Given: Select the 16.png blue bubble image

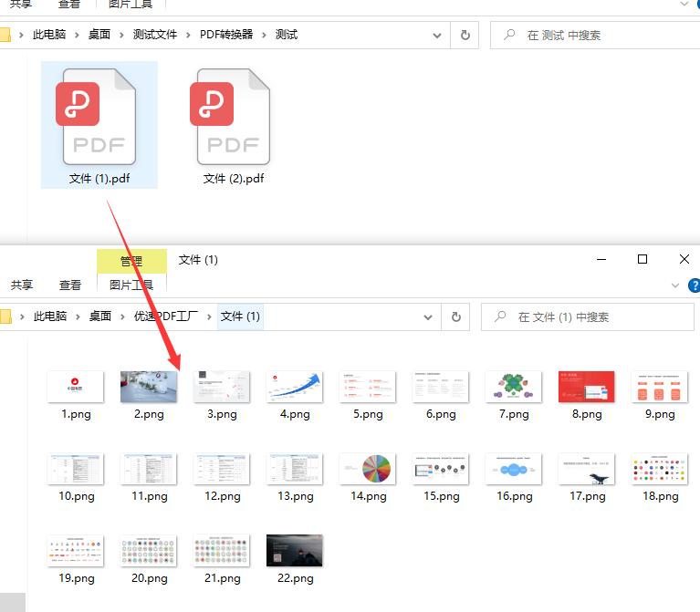Looking at the screenshot, I should click(514, 469).
